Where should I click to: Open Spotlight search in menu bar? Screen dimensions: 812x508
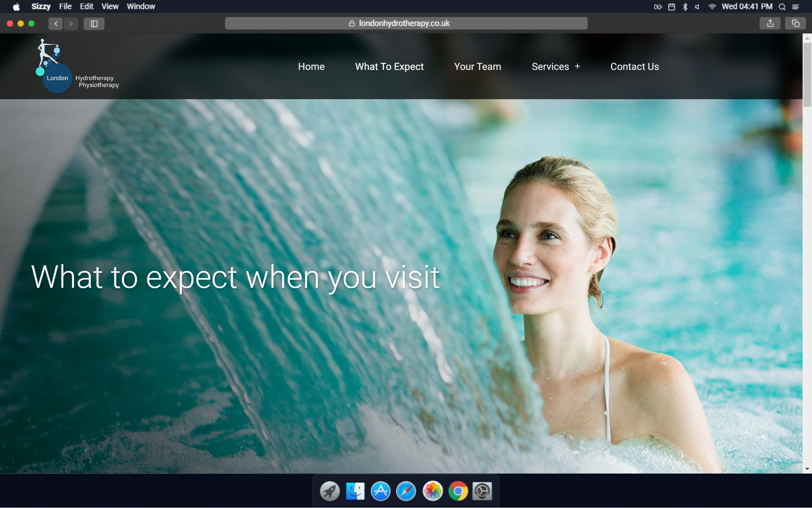tap(782, 6)
